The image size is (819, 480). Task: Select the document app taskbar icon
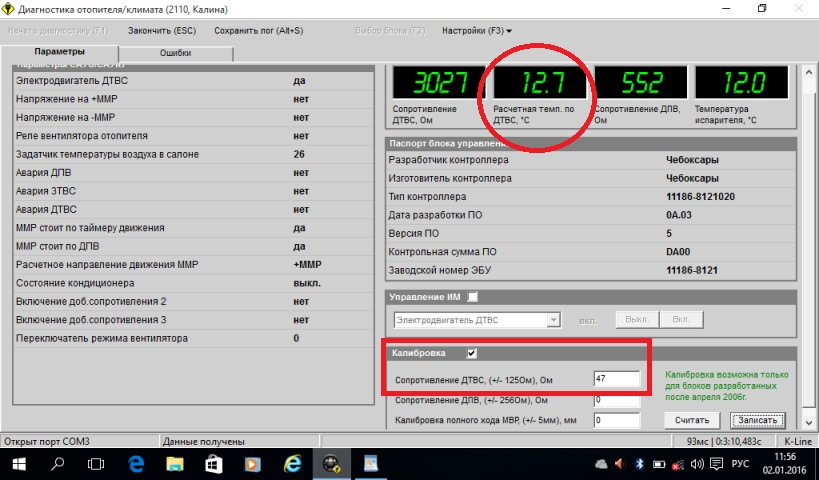coord(370,464)
